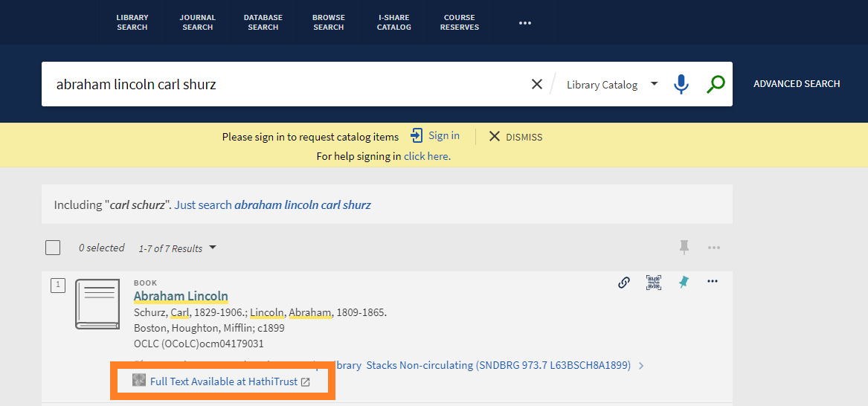Click the permalink chain icon for Abraham Lincoln

[624, 282]
